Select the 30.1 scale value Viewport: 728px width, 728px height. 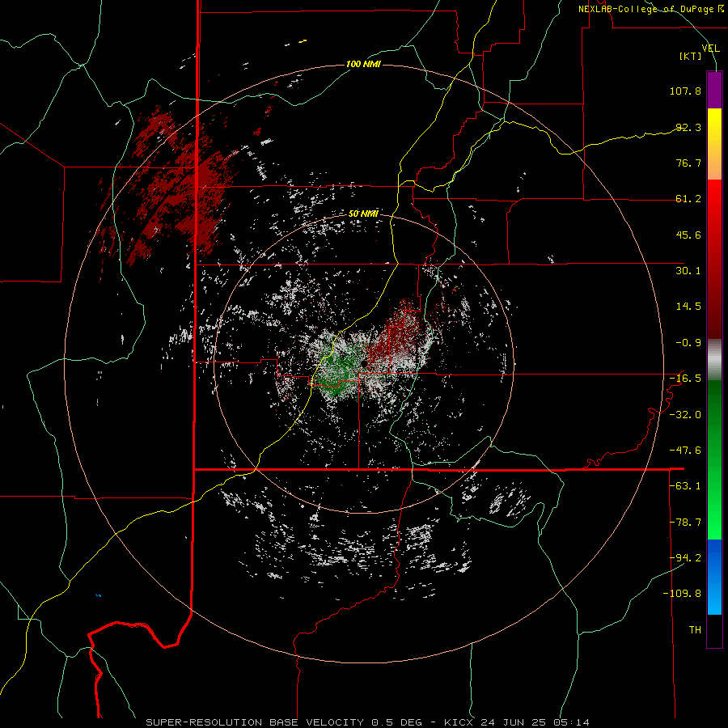688,271
